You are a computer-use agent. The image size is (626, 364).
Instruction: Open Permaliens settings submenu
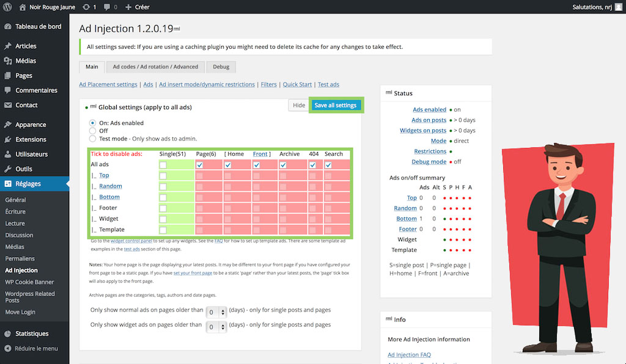point(20,258)
